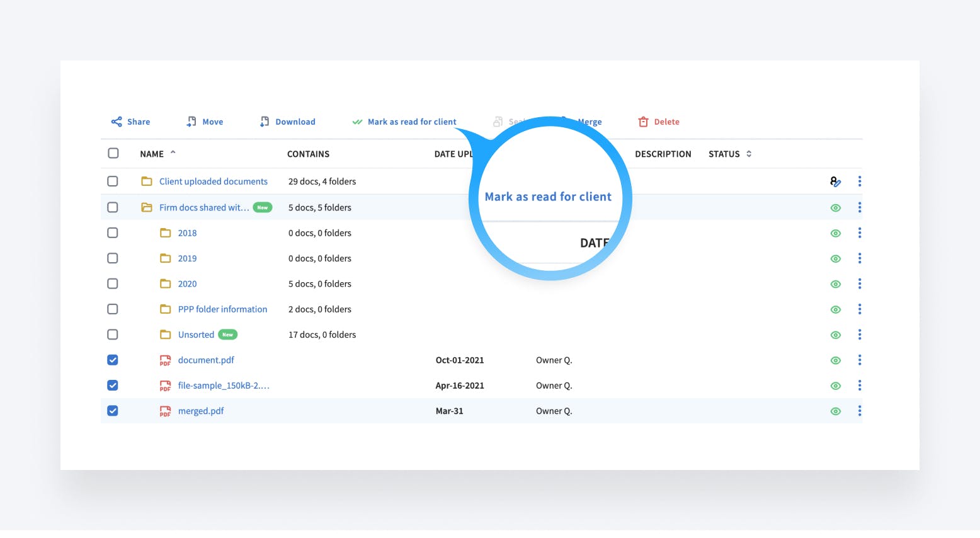Click the Share icon in toolbar
Image resolution: width=980 pixels, height=538 pixels.
tap(117, 122)
